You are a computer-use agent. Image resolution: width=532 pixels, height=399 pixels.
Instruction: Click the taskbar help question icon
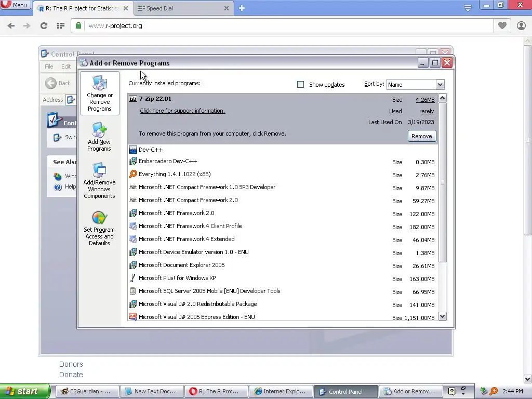[x=451, y=391]
